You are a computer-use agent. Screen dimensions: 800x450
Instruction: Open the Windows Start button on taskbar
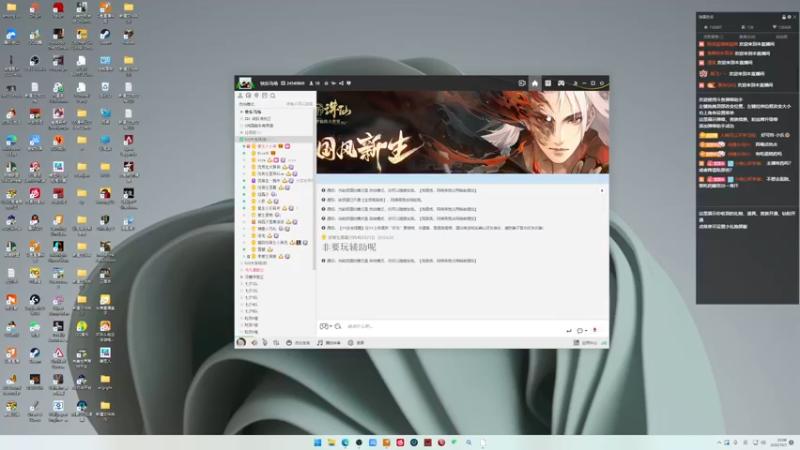(317, 442)
